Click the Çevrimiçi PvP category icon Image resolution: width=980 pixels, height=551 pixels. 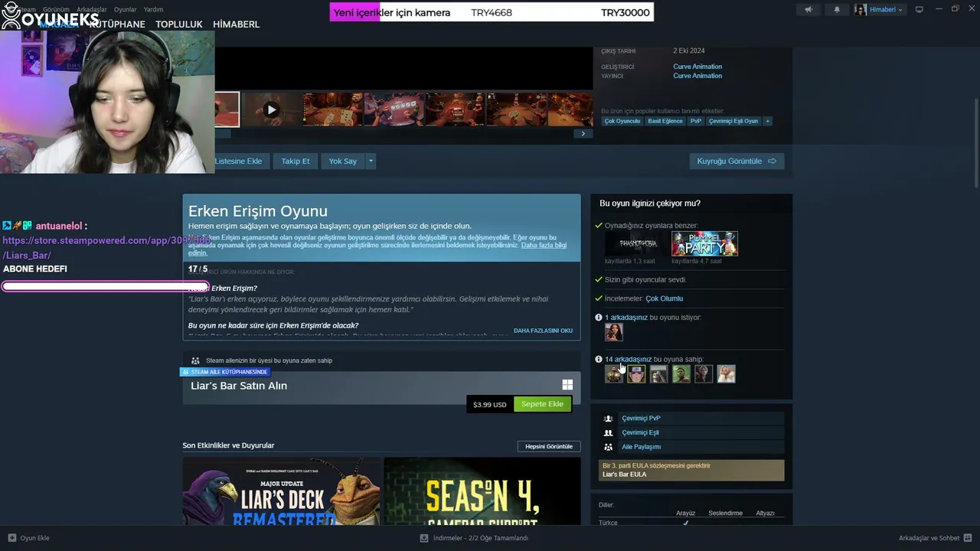608,419
